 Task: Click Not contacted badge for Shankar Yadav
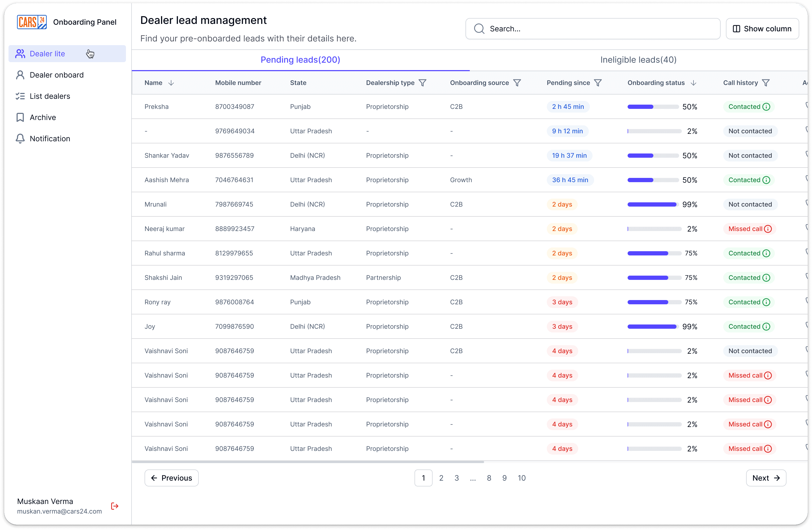coord(750,156)
